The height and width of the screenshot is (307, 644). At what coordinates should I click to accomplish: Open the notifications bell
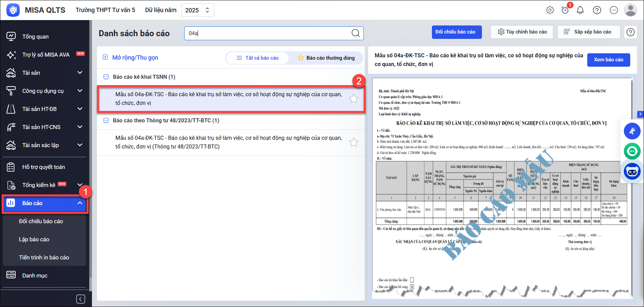pyautogui.click(x=580, y=10)
